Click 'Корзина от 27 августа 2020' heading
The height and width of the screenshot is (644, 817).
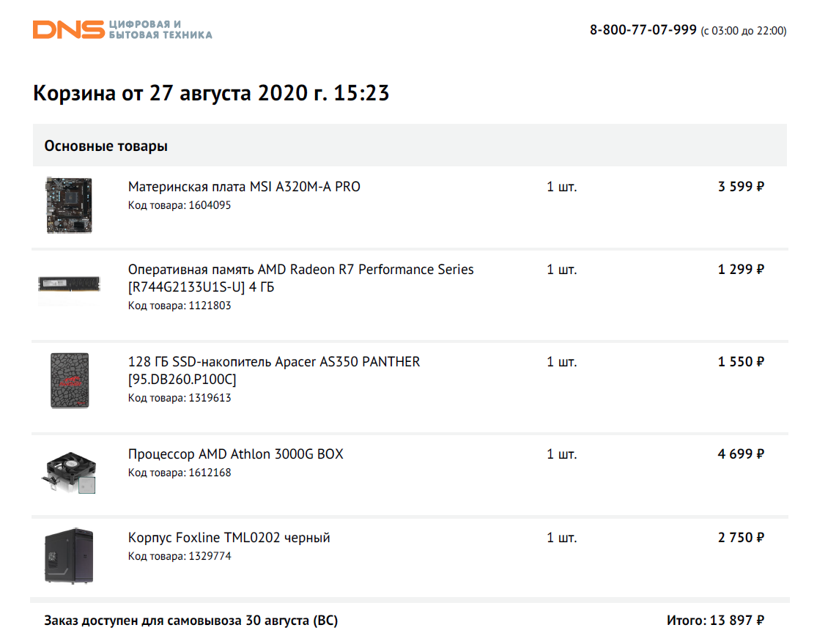210,93
